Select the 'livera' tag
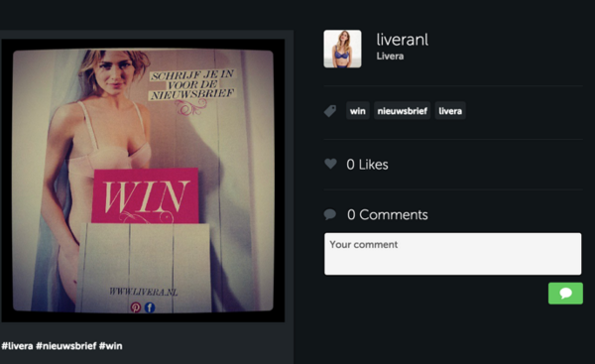Viewport: 595px width, 364px height. click(450, 111)
